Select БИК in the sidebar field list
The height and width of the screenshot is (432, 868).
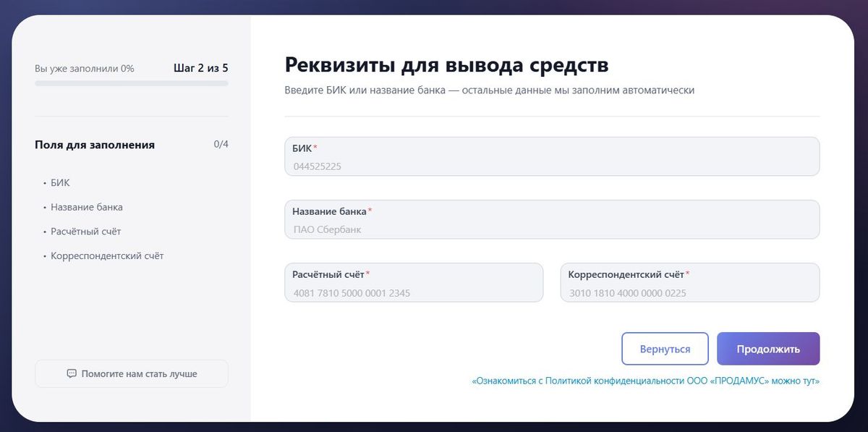(60, 183)
